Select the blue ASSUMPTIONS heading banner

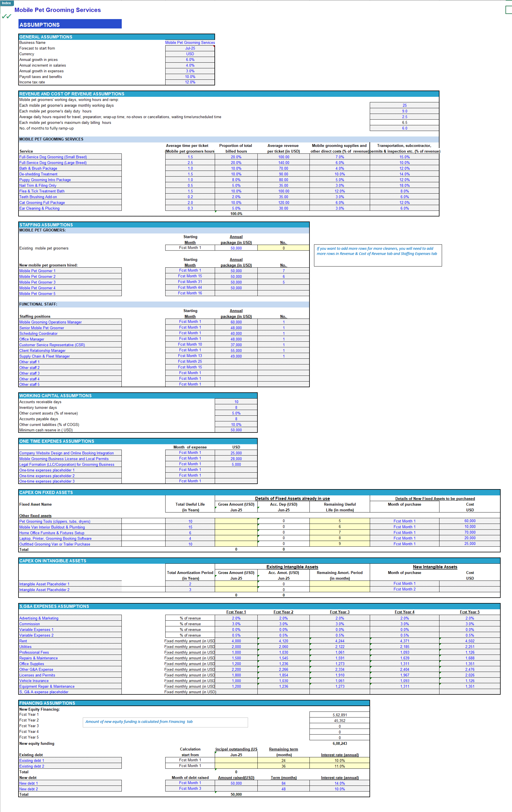70,24
